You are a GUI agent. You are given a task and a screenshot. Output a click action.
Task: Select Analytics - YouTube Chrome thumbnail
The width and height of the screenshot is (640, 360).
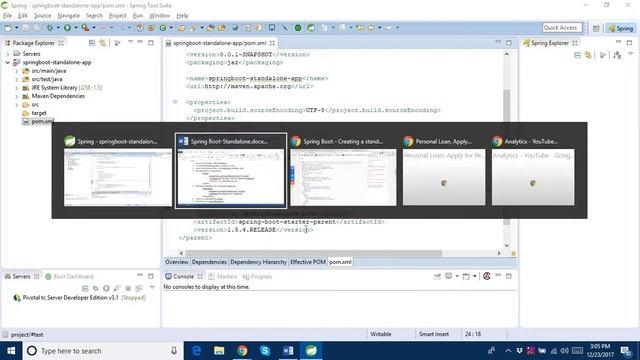533,171
